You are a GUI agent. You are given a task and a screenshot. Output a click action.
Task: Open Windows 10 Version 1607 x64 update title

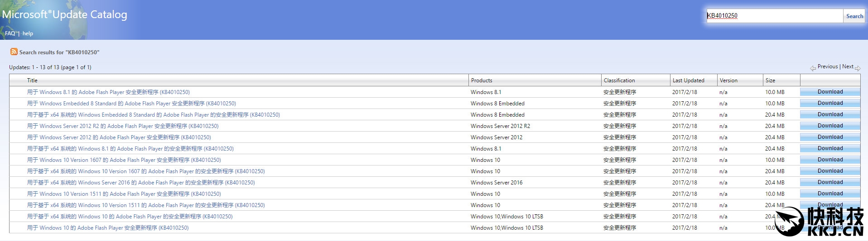point(146,171)
